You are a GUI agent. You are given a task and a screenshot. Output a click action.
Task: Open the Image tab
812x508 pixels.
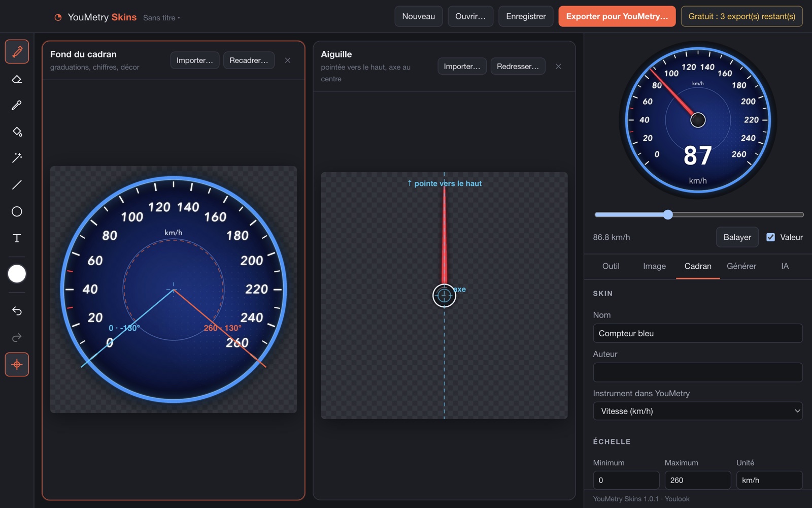click(x=654, y=266)
